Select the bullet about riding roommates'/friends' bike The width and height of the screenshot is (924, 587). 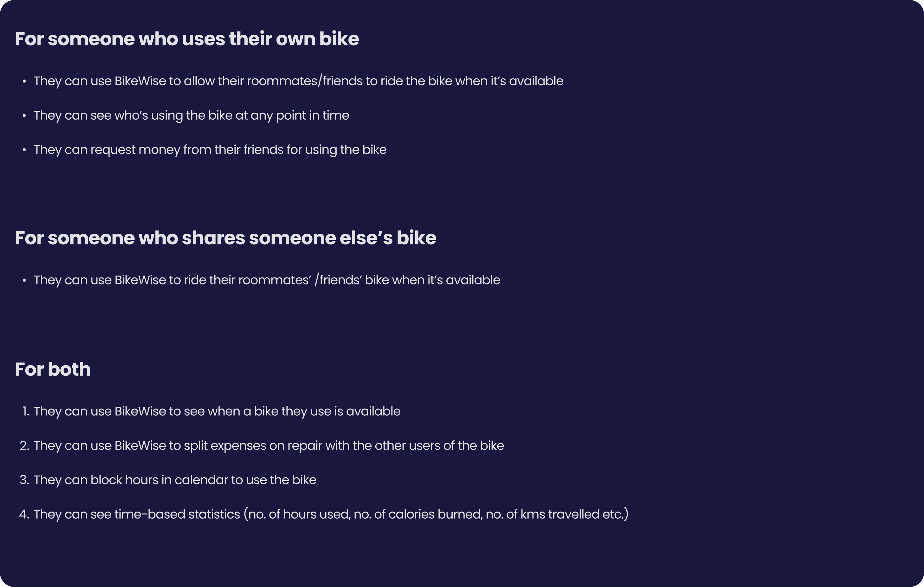coord(267,280)
